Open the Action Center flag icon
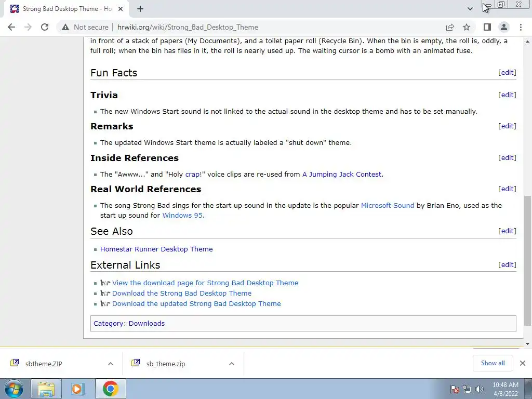The height and width of the screenshot is (399, 532). (x=454, y=389)
